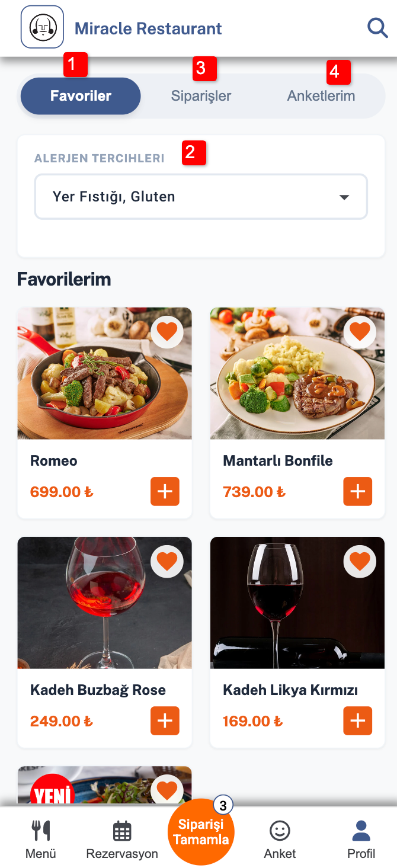
Task: Add Kadeh Likya Kırmızı to cart
Action: click(x=358, y=721)
